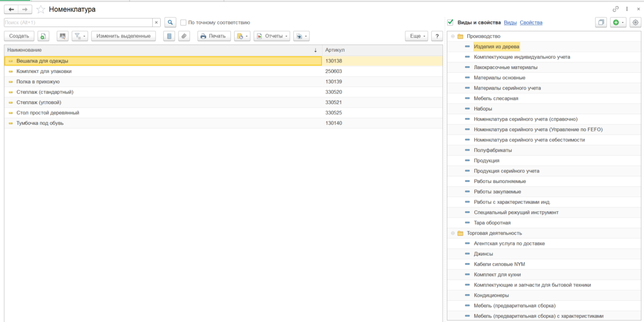Collapse the Производство folder
This screenshot has height=322, width=644.
(453, 37)
